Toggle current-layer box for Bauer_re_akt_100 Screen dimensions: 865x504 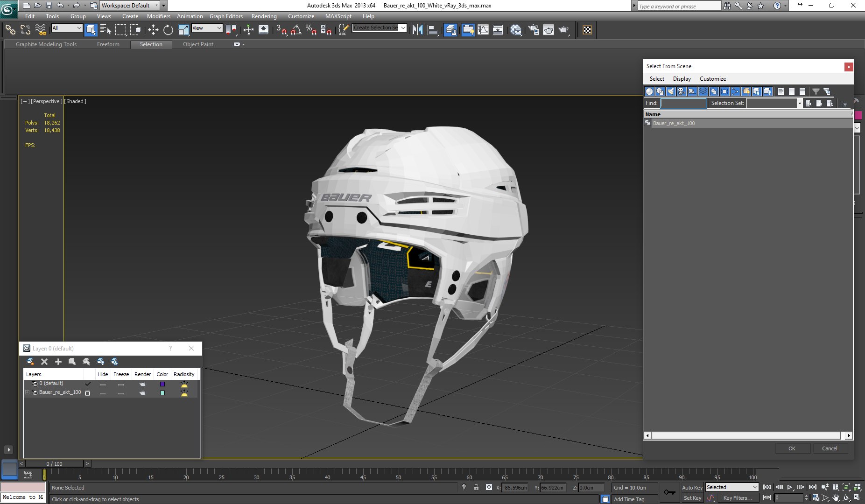click(87, 393)
